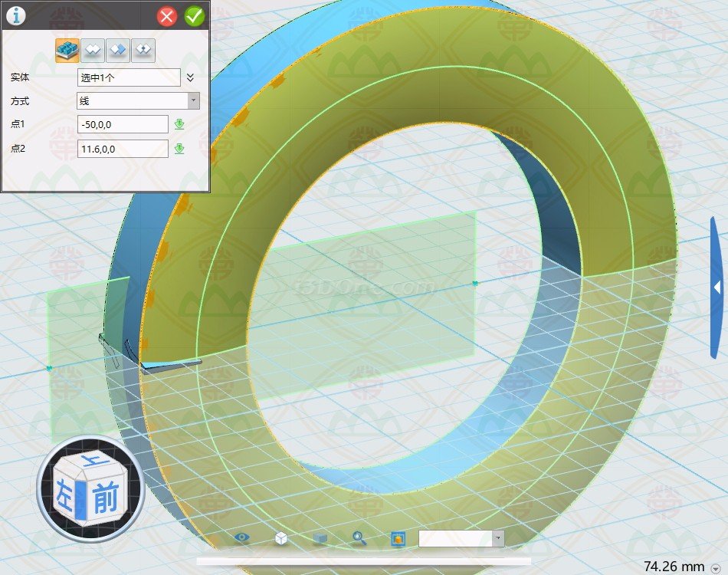Open the 方式 dropdown showing 线
Screen dimensions: 728x575
tap(138, 100)
